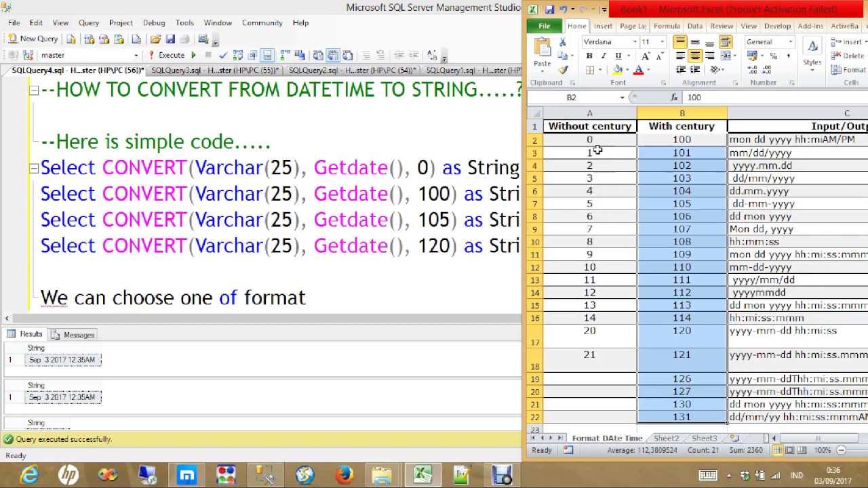
Task: Click the formula bar showing 100
Action: pos(774,98)
